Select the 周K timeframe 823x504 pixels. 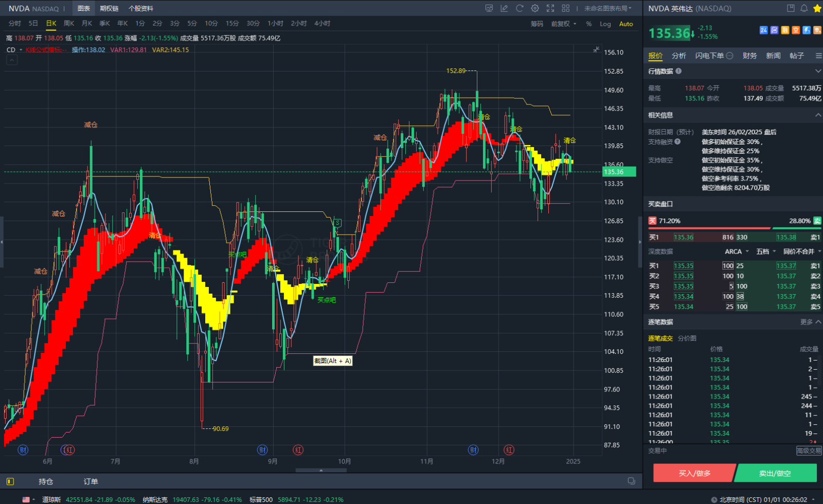click(x=69, y=24)
